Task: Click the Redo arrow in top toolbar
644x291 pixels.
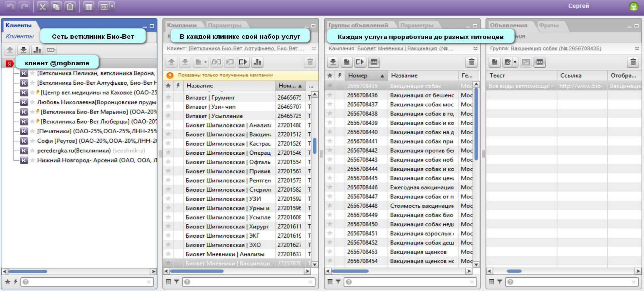Action: point(24,6)
